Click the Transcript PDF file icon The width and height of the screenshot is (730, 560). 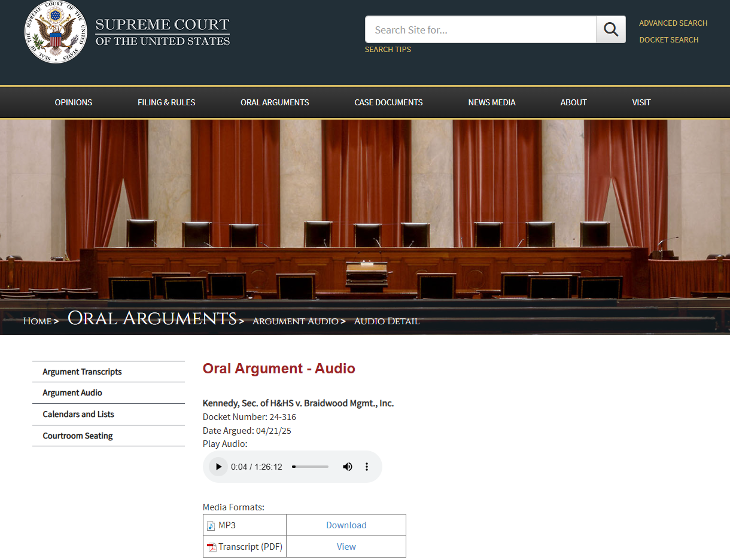tap(211, 547)
